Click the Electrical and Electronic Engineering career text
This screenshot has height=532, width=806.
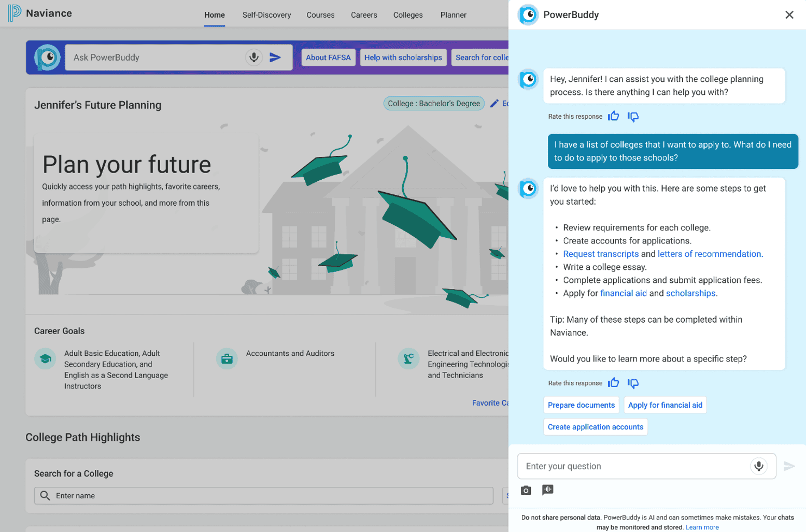pos(468,364)
